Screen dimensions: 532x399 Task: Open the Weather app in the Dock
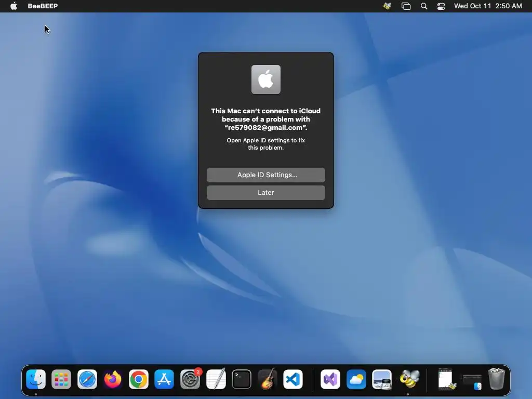[x=356, y=379]
